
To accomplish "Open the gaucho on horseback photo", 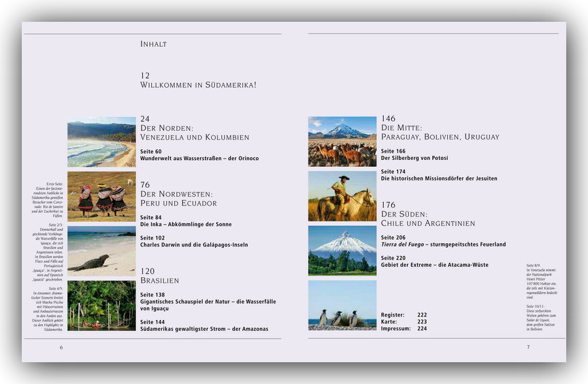I will 342,196.
